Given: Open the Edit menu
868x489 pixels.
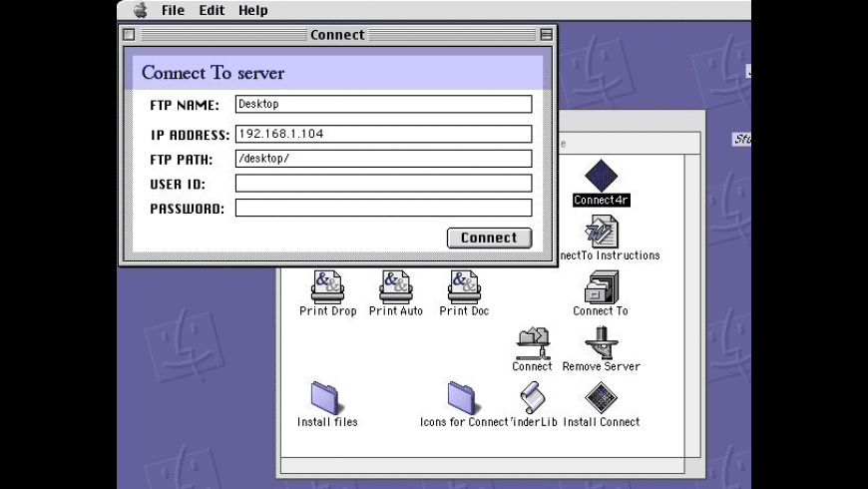Looking at the screenshot, I should (x=212, y=10).
